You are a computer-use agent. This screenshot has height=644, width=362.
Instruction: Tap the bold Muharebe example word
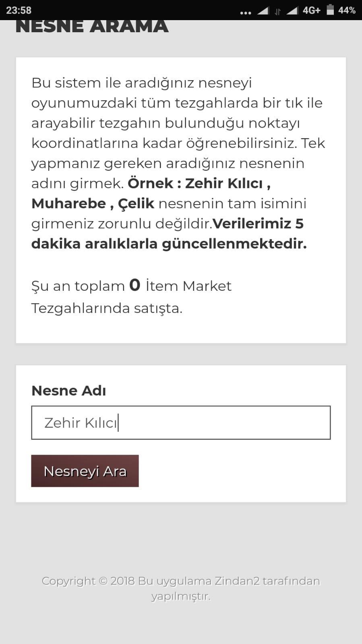click(68, 203)
